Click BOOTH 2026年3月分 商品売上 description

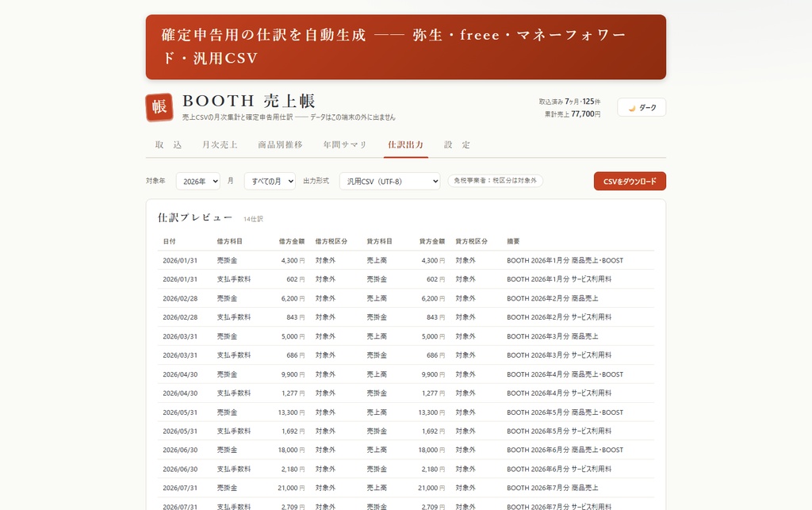(553, 336)
